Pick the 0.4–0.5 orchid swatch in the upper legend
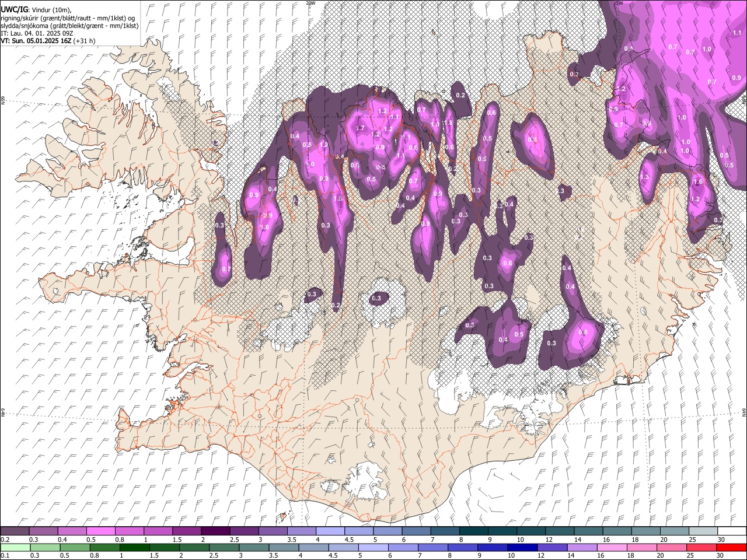 click(x=72, y=531)
